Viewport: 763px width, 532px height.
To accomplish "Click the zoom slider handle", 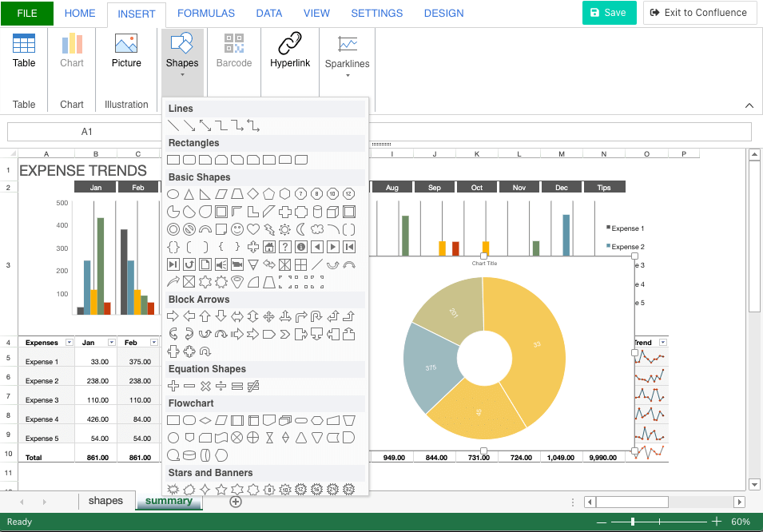I will pyautogui.click(x=633, y=522).
